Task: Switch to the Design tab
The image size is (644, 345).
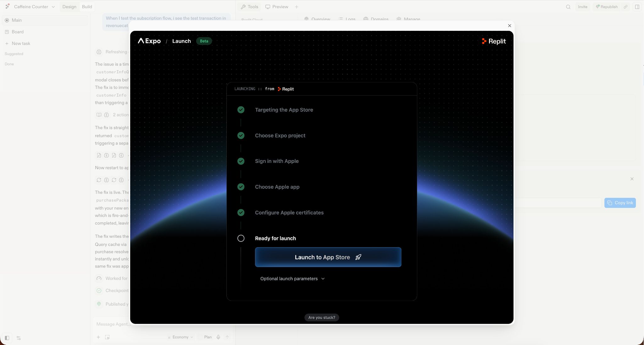Action: [69, 7]
